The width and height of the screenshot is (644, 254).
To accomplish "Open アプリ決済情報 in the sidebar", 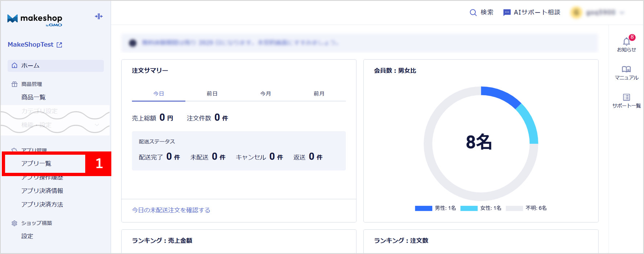I will tap(42, 191).
